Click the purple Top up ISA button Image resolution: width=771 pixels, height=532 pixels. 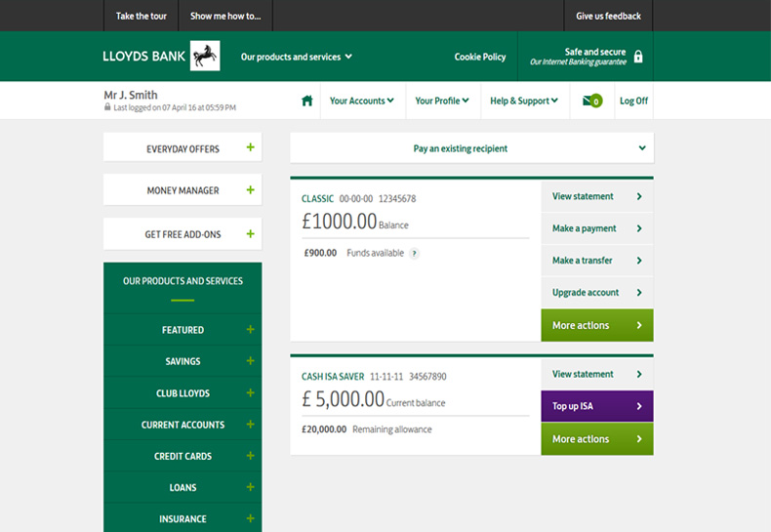point(597,406)
